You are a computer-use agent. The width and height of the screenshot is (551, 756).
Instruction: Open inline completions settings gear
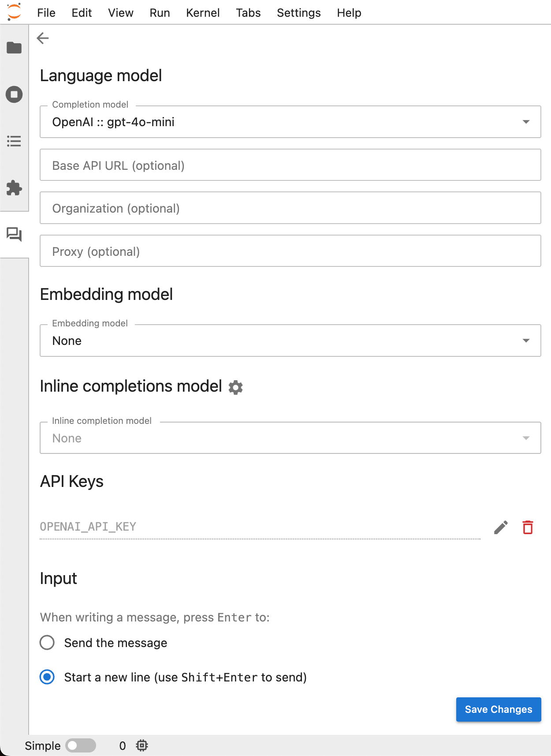236,387
